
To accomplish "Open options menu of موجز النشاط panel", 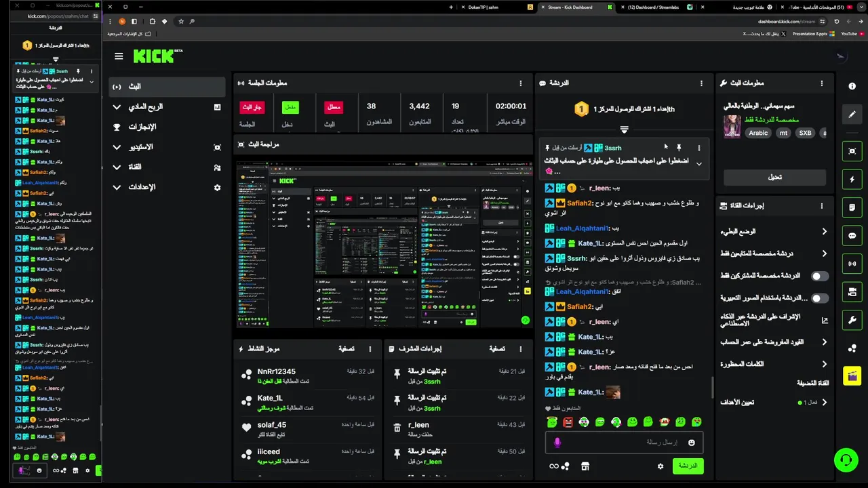I will pos(370,348).
